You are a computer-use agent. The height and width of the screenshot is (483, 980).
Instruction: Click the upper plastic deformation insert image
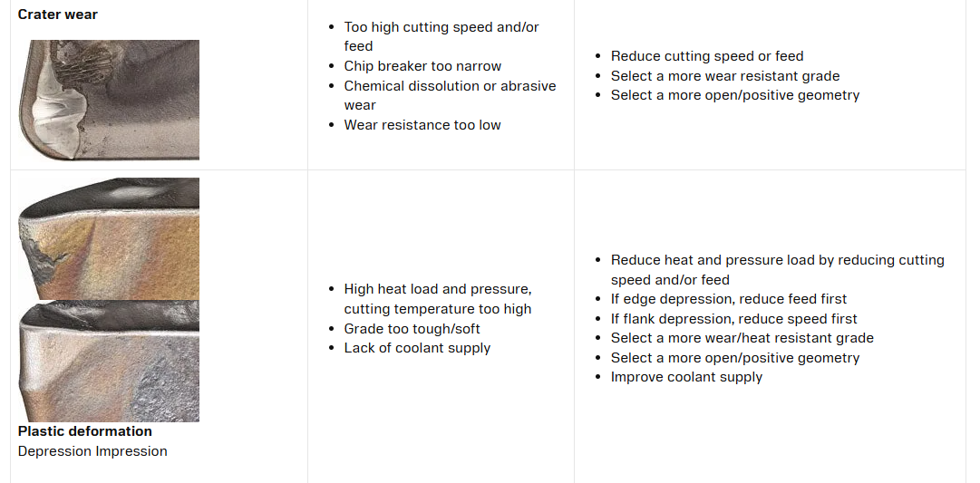(x=109, y=238)
